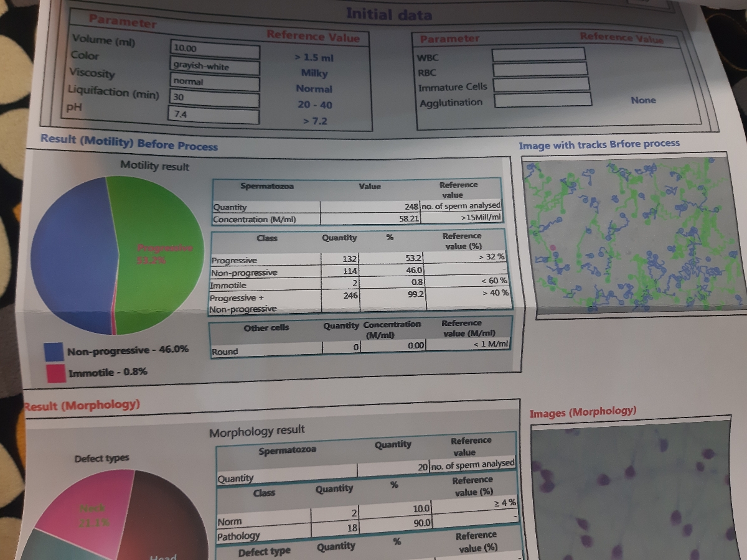Viewport: 747px width, 560px height.
Task: Click the empty Immature Cells field
Action: pos(541,85)
